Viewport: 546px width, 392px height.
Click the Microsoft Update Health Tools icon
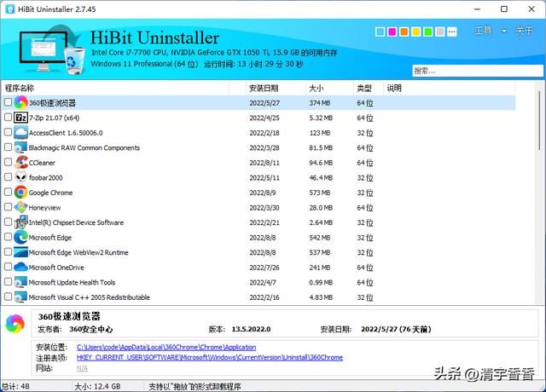coord(20,282)
